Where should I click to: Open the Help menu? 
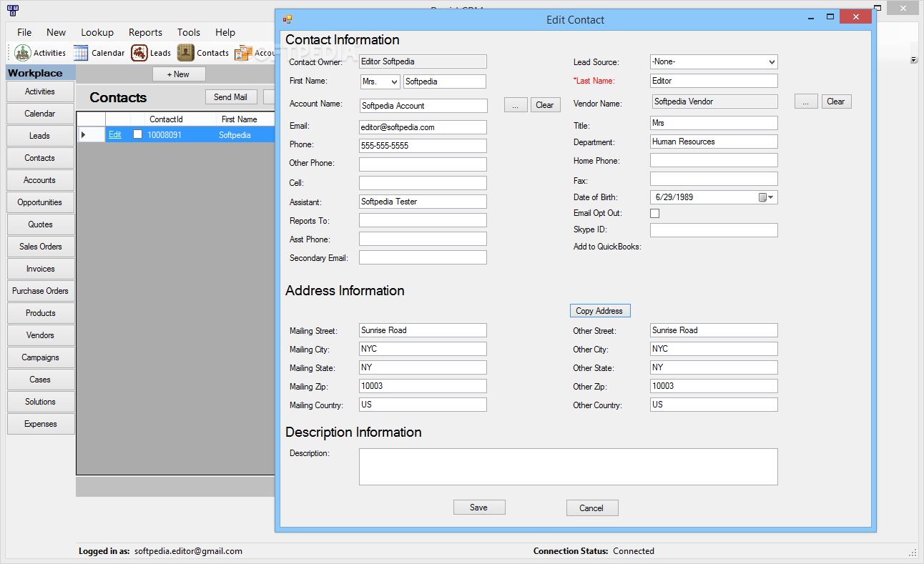point(225,32)
